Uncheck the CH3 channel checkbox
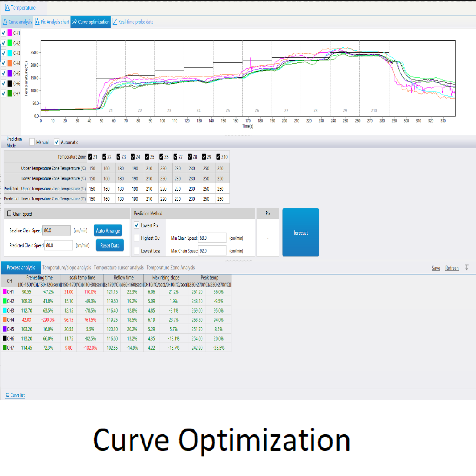 pyautogui.click(x=4, y=53)
